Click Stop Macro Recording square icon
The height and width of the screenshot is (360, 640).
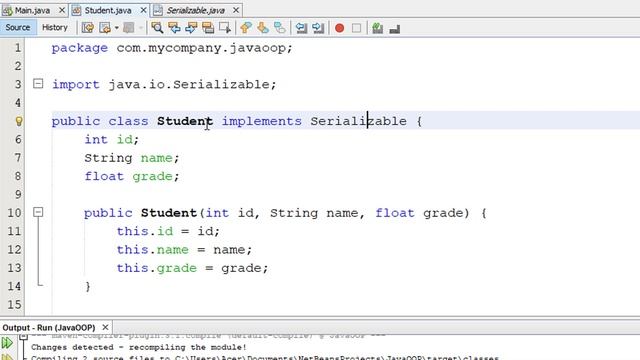(x=356, y=28)
